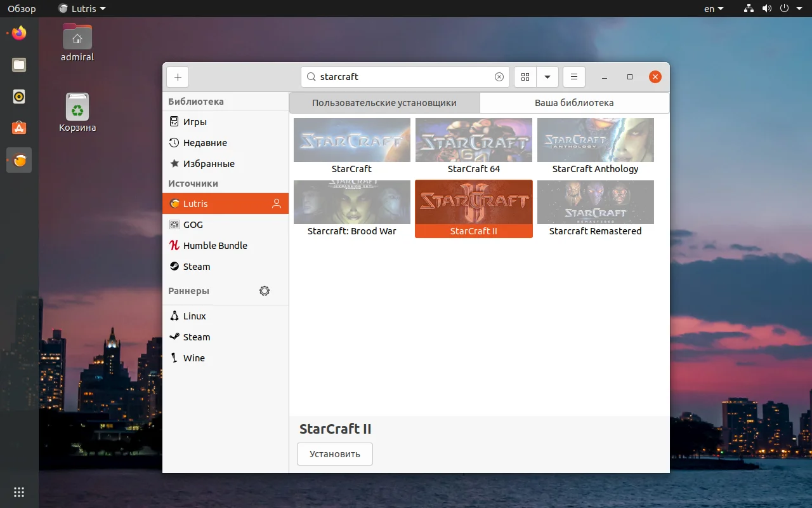Open the en keyboard layout menu
Screen dimensions: 812x508
pyautogui.click(x=714, y=9)
